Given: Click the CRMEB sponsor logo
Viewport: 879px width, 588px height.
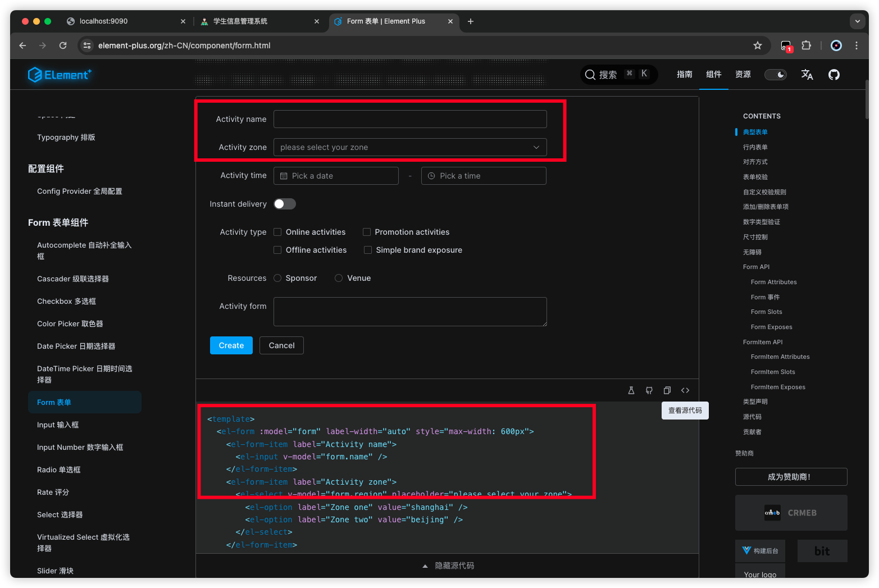Looking at the screenshot, I should point(791,513).
